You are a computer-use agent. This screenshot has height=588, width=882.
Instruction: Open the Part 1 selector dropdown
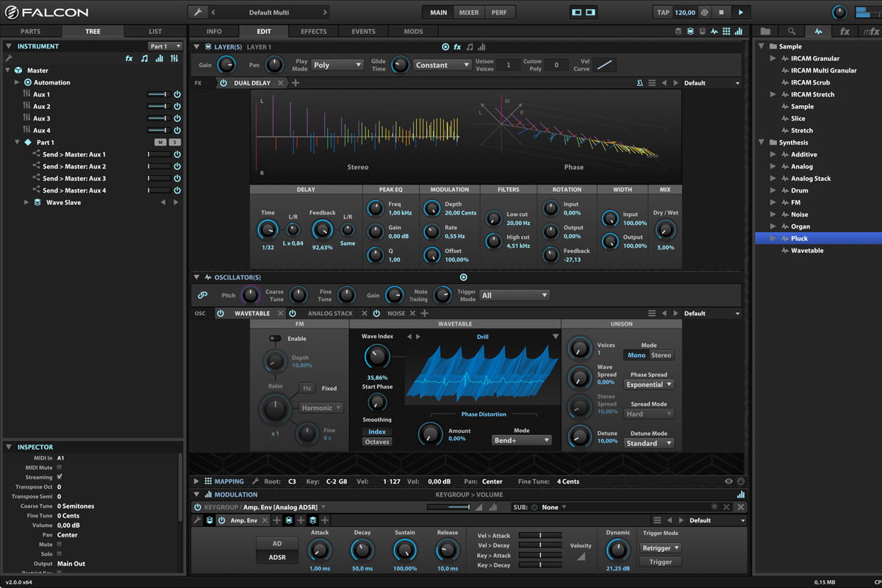click(165, 46)
